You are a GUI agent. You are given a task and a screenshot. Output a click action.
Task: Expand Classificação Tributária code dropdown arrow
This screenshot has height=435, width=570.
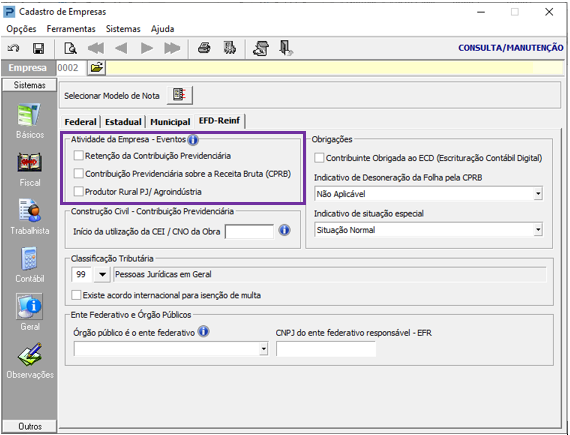pyautogui.click(x=102, y=274)
